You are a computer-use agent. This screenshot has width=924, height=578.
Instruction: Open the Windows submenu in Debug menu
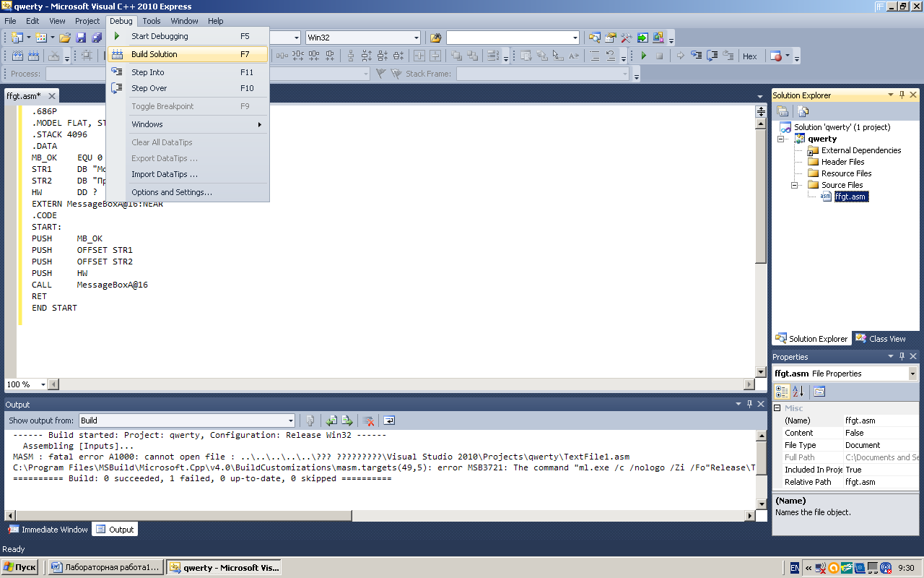tap(188, 124)
